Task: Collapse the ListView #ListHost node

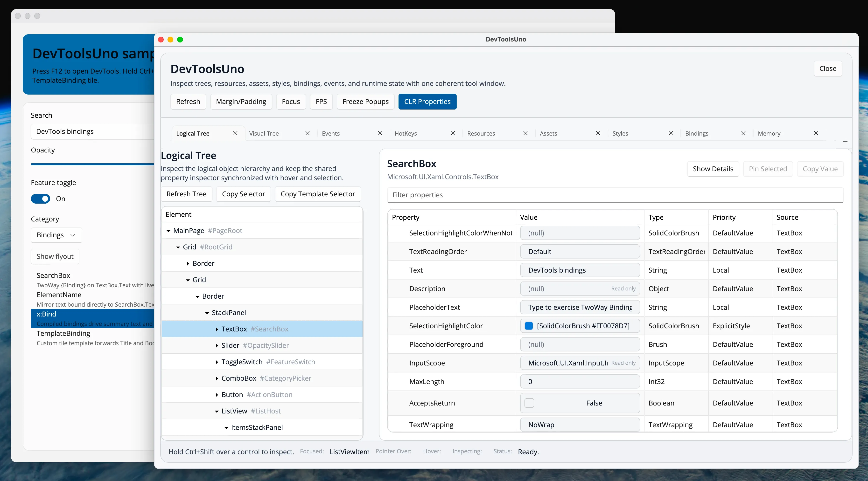Action: [217, 411]
